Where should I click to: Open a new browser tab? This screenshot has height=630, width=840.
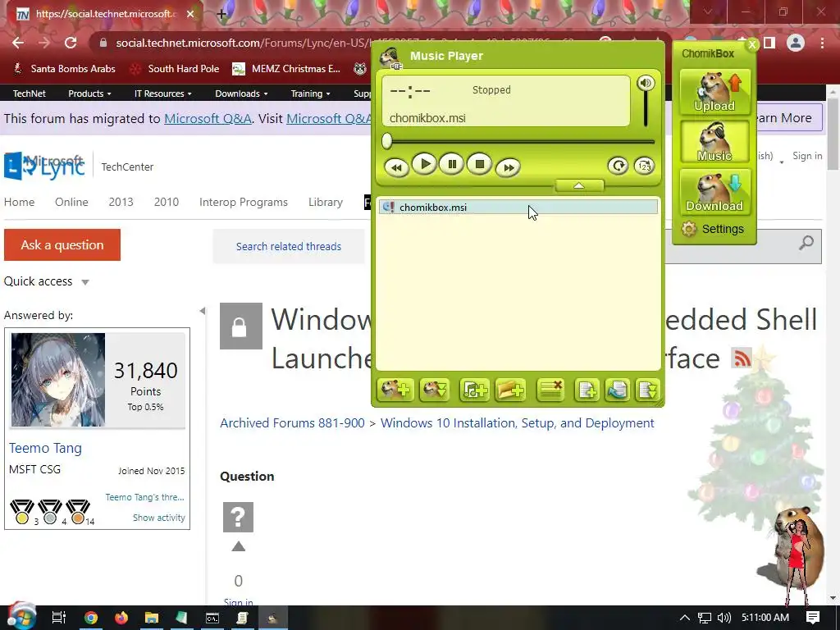click(221, 14)
